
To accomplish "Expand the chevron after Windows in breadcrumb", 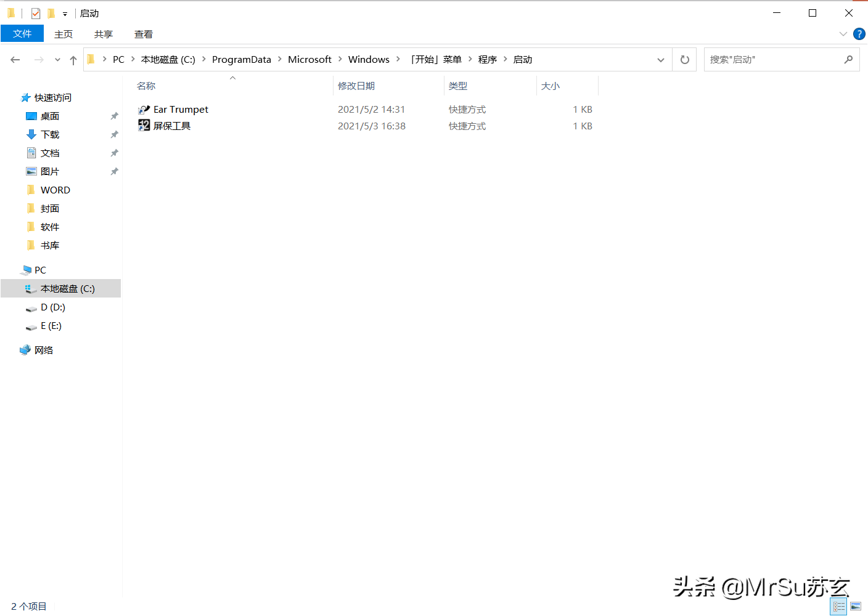I will tap(398, 59).
